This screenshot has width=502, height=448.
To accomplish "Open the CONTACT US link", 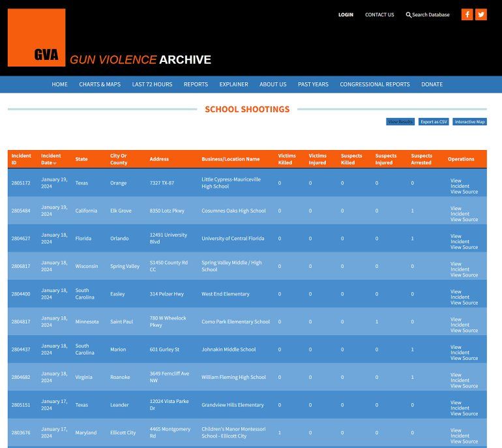I will point(379,15).
